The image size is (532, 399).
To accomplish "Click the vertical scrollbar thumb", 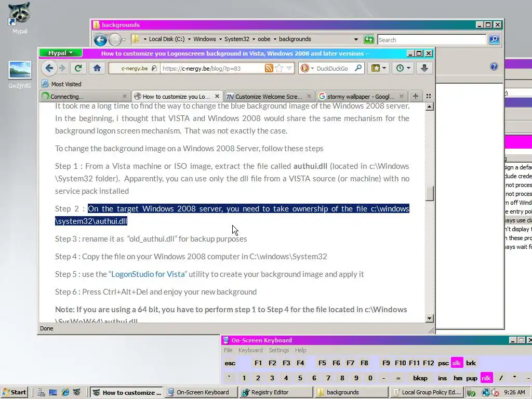I will (429, 194).
